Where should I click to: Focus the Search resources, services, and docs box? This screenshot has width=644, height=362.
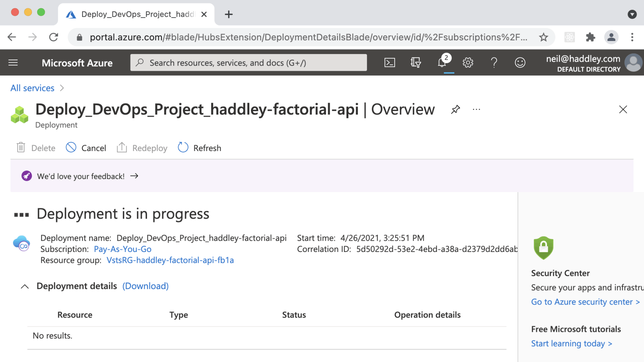point(249,63)
